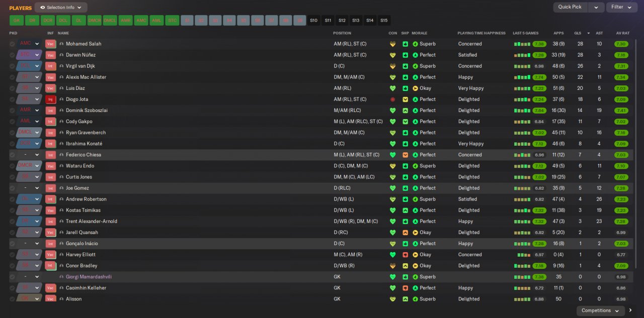Image resolution: width=644 pixels, height=318 pixels.
Task: Click Alisson's Superb morale icon
Action: pos(416,299)
